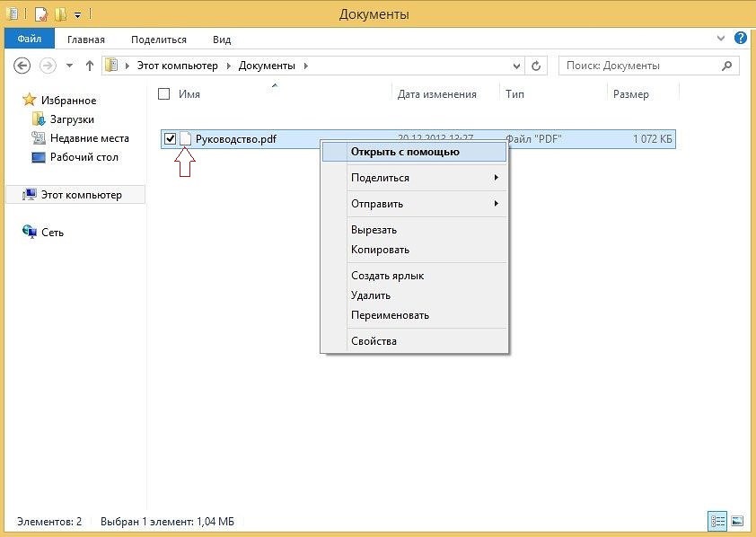
Task: Click Элементов: 2 in the status bar
Action: (x=49, y=522)
